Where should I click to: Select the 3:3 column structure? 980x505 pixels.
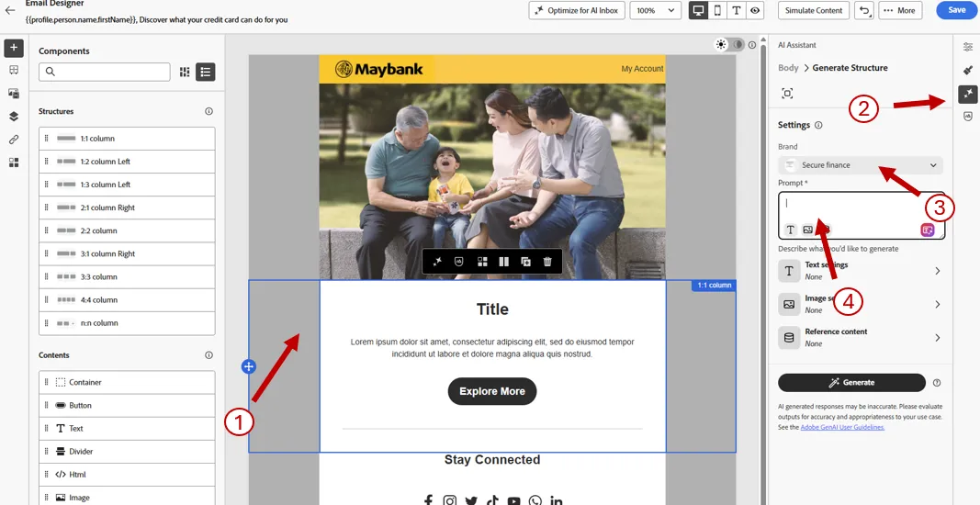[x=127, y=277]
